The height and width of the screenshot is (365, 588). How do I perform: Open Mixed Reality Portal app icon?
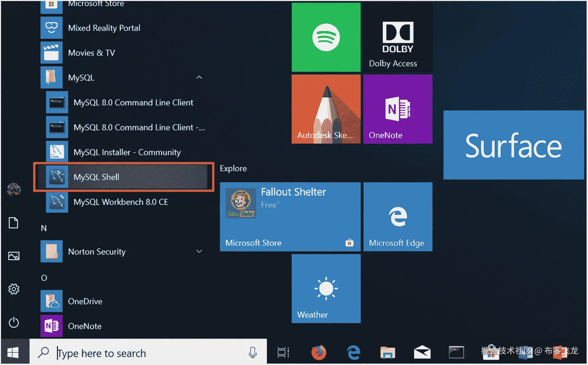click(51, 28)
